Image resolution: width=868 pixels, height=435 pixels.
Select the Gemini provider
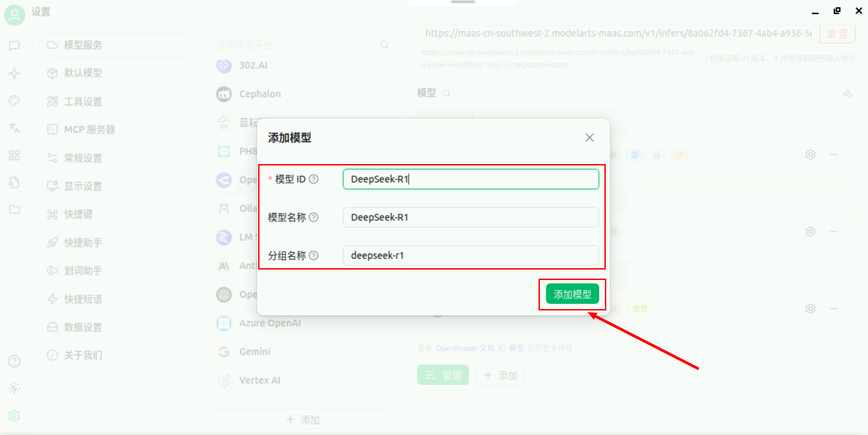[x=302, y=352]
